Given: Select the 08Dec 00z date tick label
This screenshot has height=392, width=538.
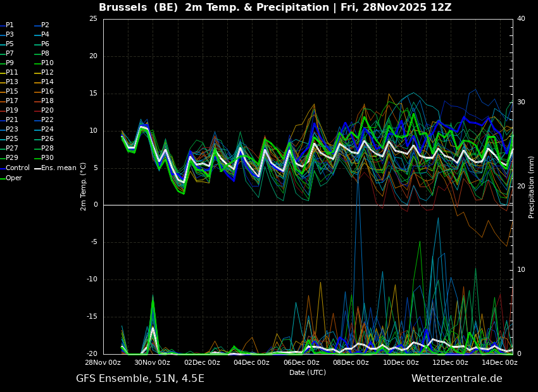Looking at the screenshot, I should 351,362.
